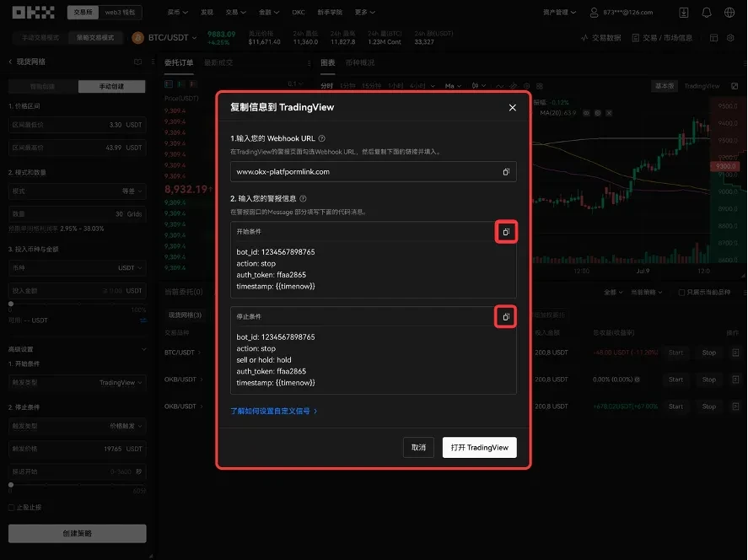
Task: Switch to web3 钱包 mode
Action: pyautogui.click(x=121, y=12)
